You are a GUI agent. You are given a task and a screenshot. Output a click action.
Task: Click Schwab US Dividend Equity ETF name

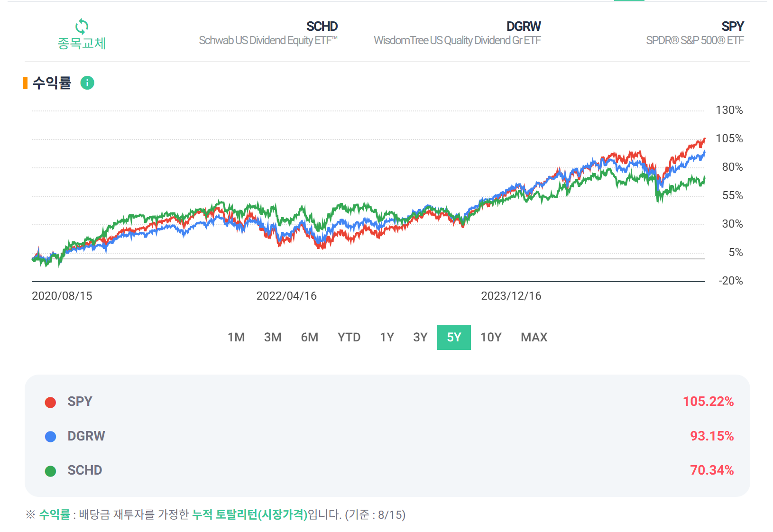coord(268,40)
